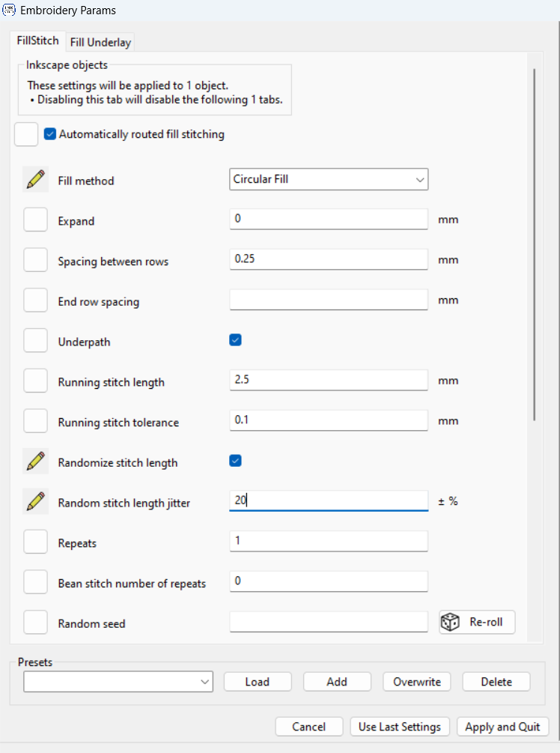Viewport: 560px width, 753px height.
Task: Select the FillStitch tab
Action: pyautogui.click(x=37, y=40)
